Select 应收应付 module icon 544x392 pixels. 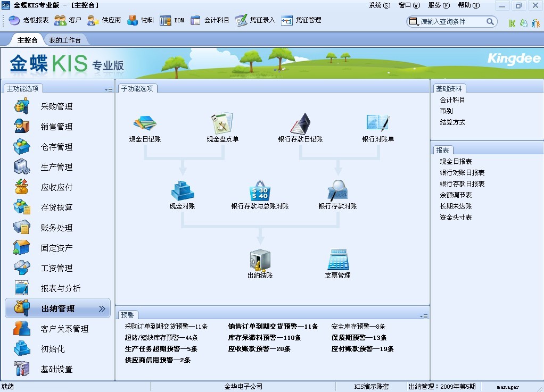pyautogui.click(x=21, y=187)
